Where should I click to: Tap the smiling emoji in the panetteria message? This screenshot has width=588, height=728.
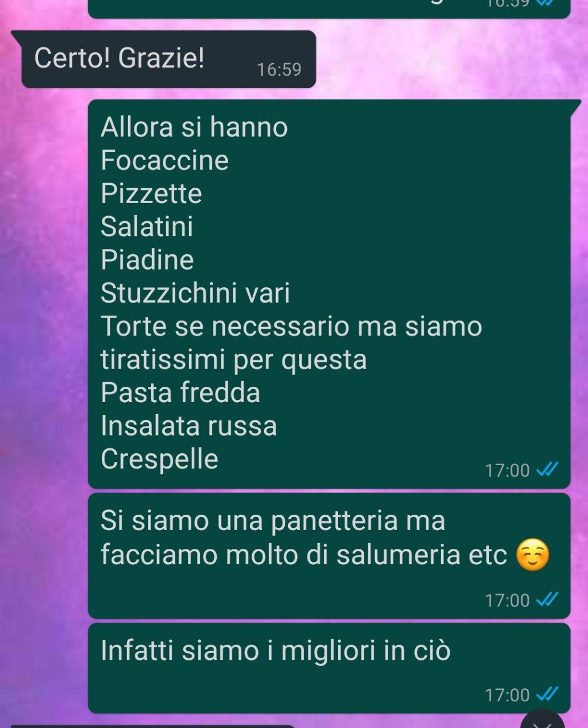(x=532, y=556)
